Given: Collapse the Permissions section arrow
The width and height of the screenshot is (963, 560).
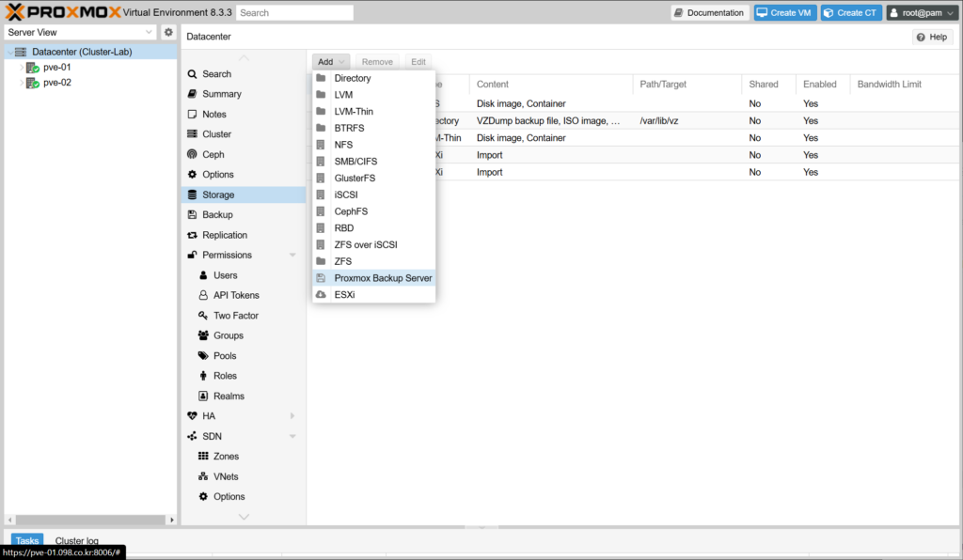Looking at the screenshot, I should 292,256.
